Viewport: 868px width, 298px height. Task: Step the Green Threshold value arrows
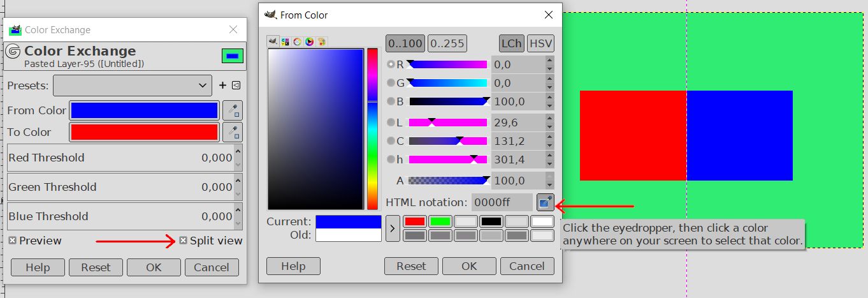click(238, 187)
